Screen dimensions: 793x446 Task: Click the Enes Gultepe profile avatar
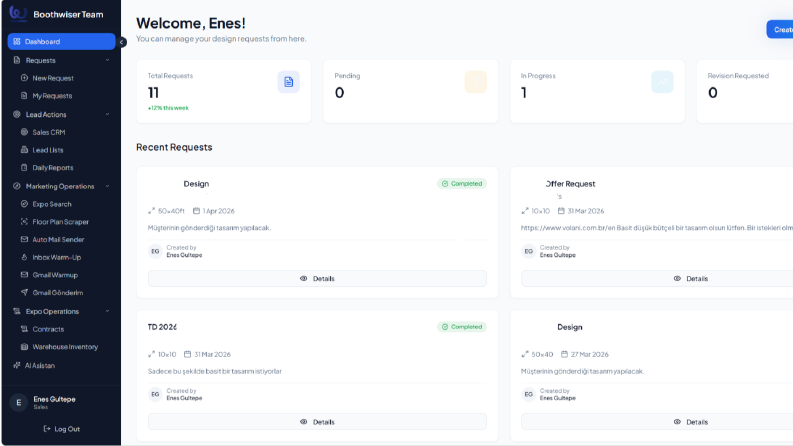click(x=19, y=403)
